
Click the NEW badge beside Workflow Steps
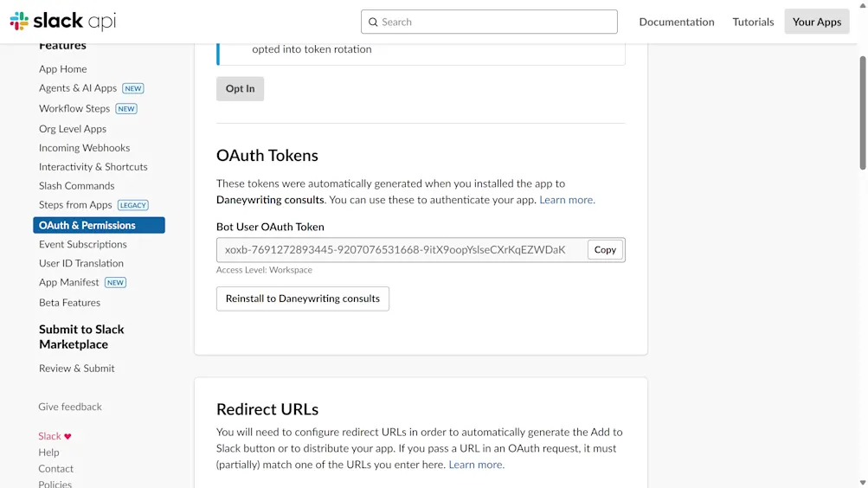pos(126,109)
